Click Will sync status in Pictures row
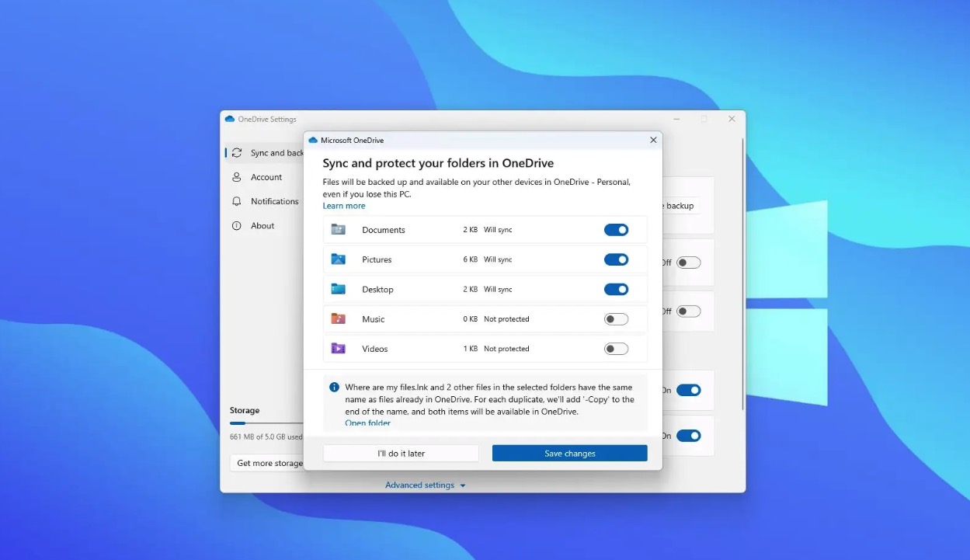The width and height of the screenshot is (970, 560). 498,259
